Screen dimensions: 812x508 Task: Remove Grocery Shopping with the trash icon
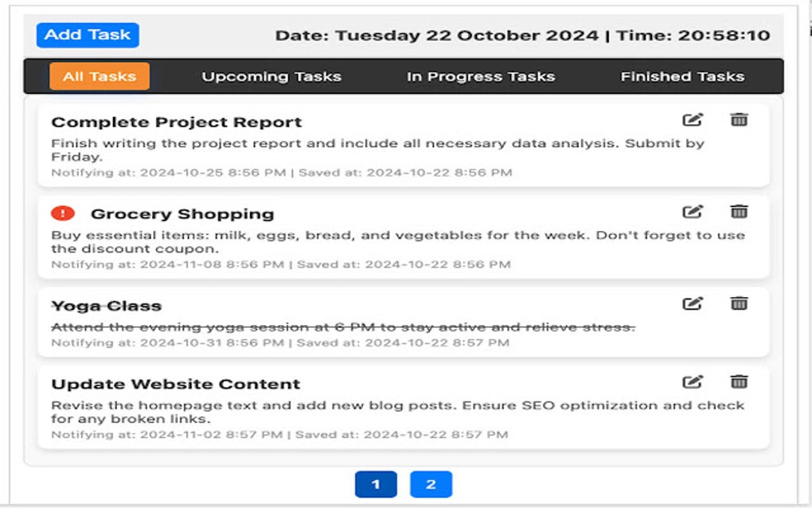tap(738, 213)
